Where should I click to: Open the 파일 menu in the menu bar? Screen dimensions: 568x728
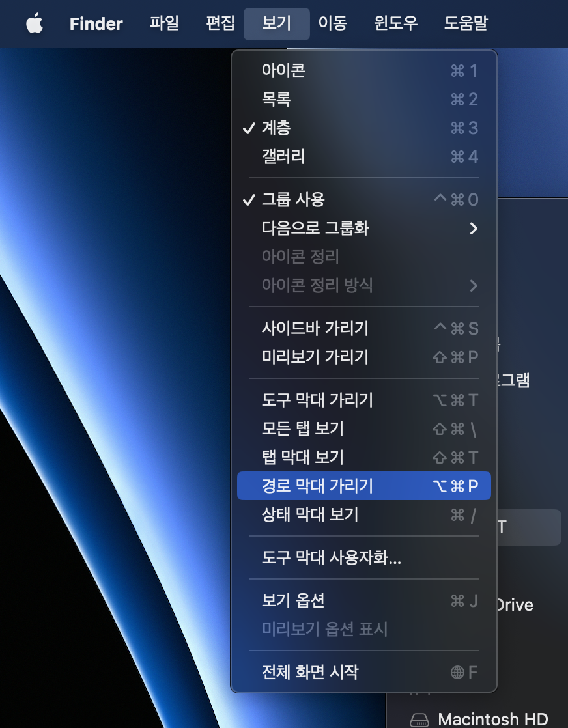click(164, 23)
